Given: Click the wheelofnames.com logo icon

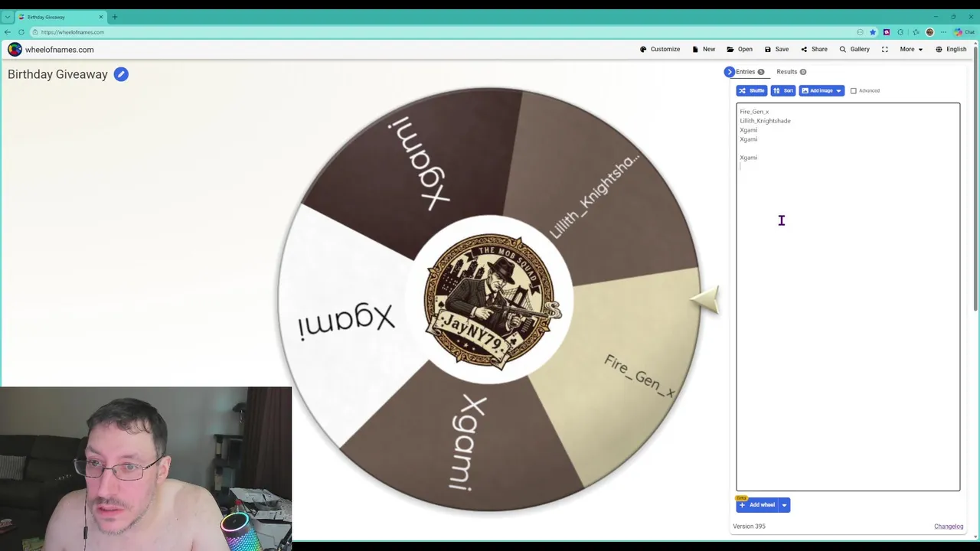Looking at the screenshot, I should pos(15,50).
